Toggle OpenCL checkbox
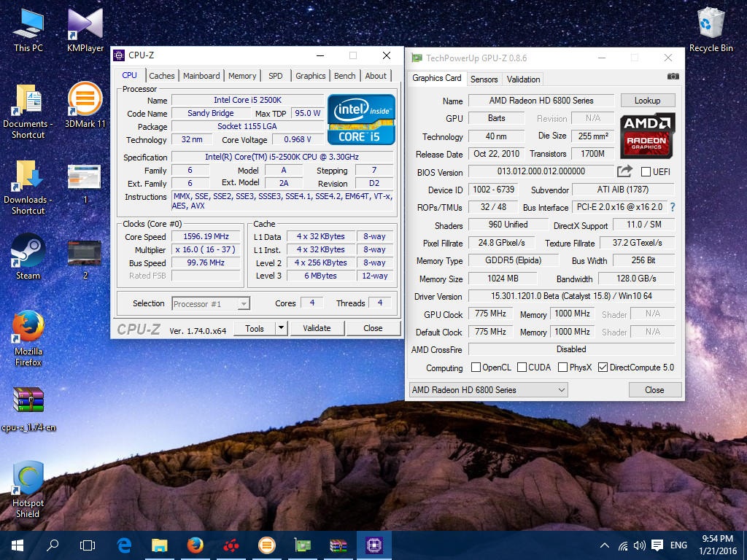The height and width of the screenshot is (560, 747). (476, 367)
